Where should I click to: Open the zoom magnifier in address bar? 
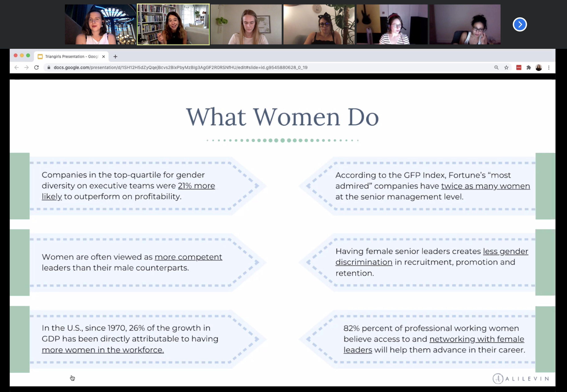tap(496, 67)
